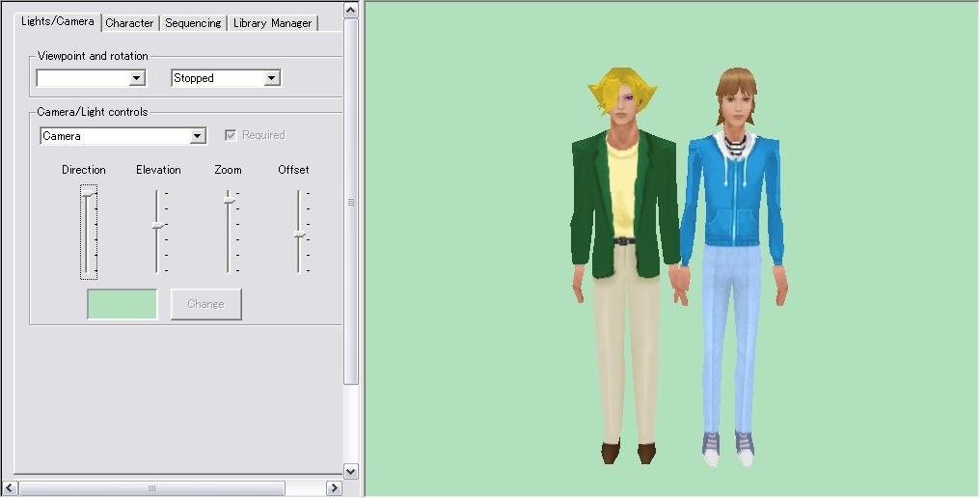Switch to the Lights/Camera tab

(x=58, y=21)
